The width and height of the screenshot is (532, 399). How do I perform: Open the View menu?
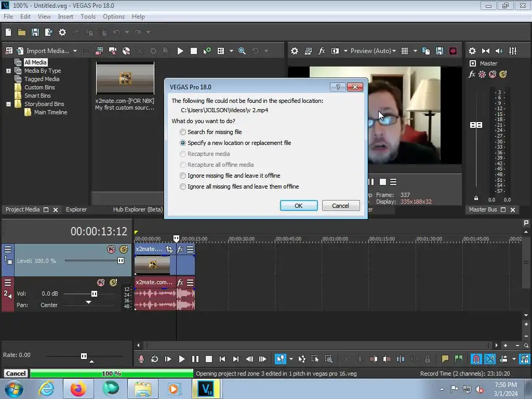pos(44,17)
